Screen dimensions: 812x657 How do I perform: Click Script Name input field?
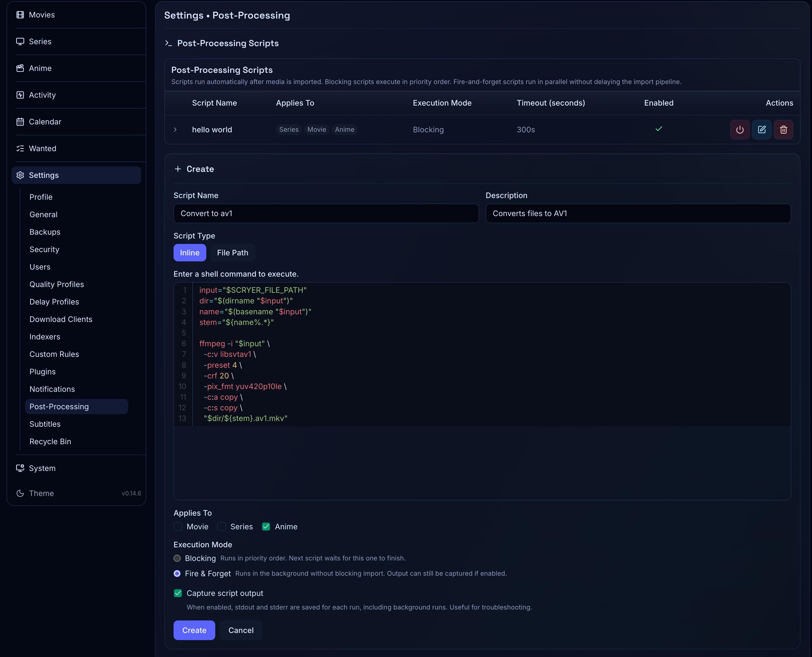(x=326, y=213)
